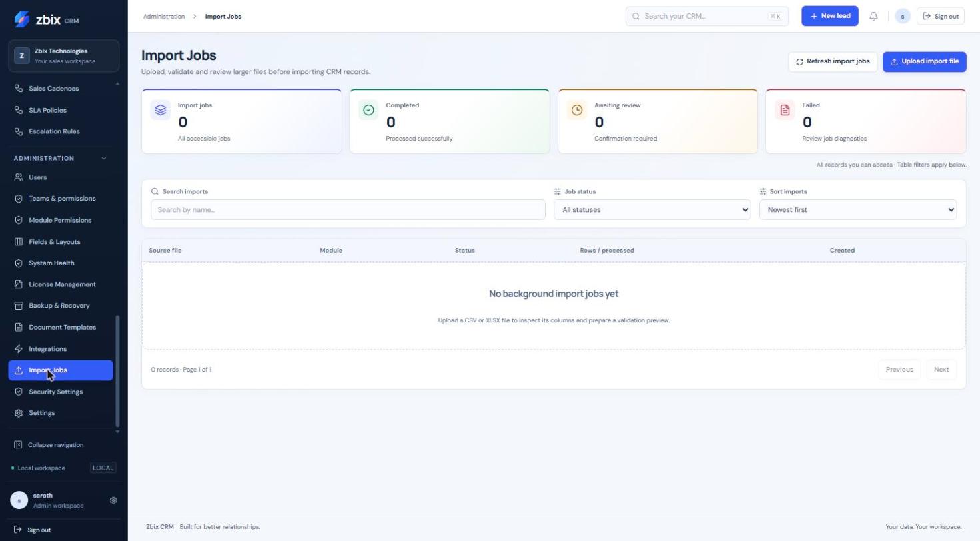Screen dimensions: 980x541
Task: Click the Search imports magnifier icon
Action: pyautogui.click(x=155, y=191)
